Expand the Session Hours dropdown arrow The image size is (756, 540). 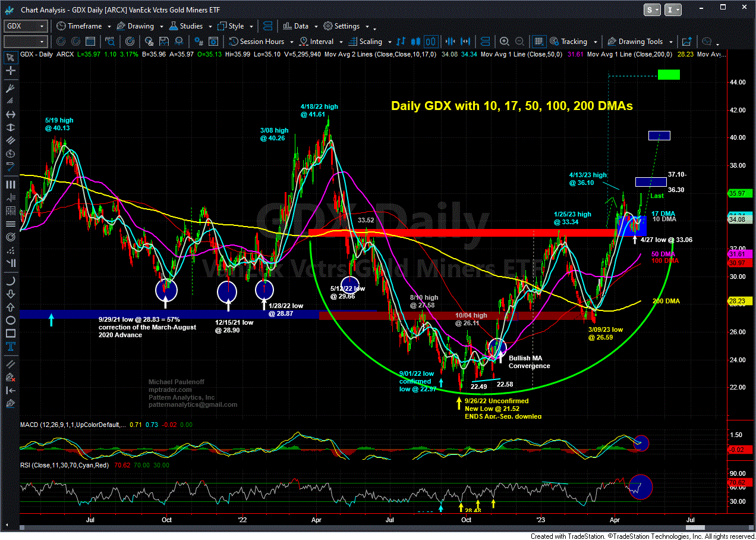292,42
